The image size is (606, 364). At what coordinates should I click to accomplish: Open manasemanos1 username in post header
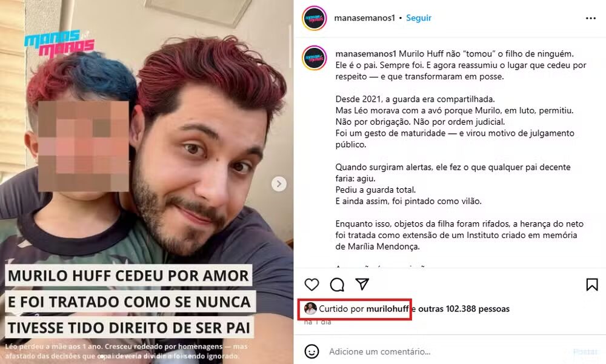[364, 18]
